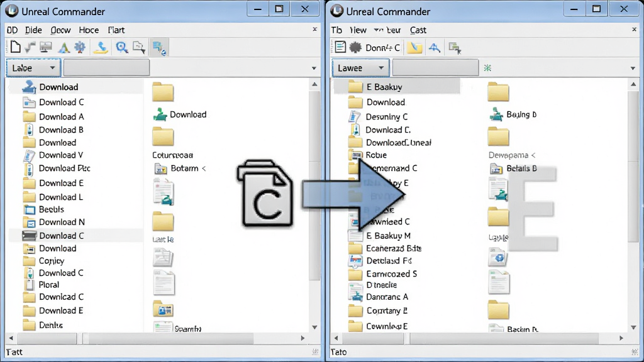Viewport: 644px width, 362px height.
Task: Click the mail icon beside Download N
Action: click(x=30, y=222)
